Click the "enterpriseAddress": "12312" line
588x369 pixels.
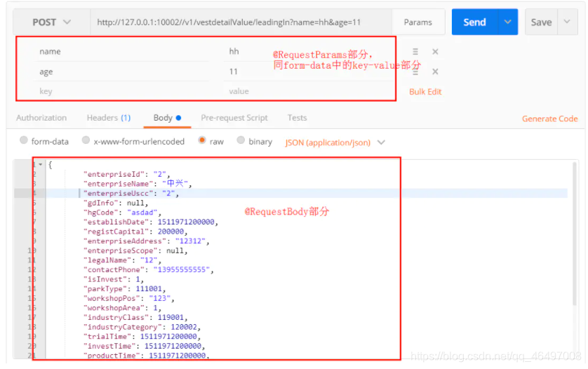tap(146, 241)
